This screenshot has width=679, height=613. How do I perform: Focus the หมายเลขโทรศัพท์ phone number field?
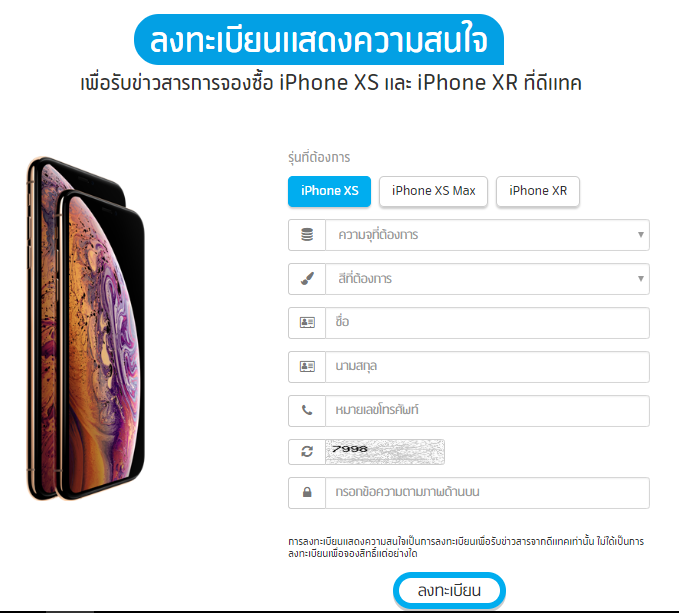coord(488,411)
